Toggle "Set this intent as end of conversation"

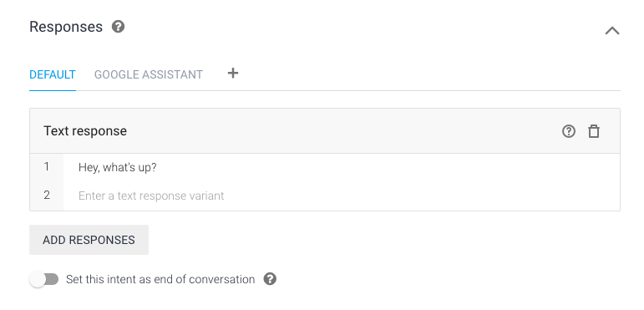click(x=44, y=280)
